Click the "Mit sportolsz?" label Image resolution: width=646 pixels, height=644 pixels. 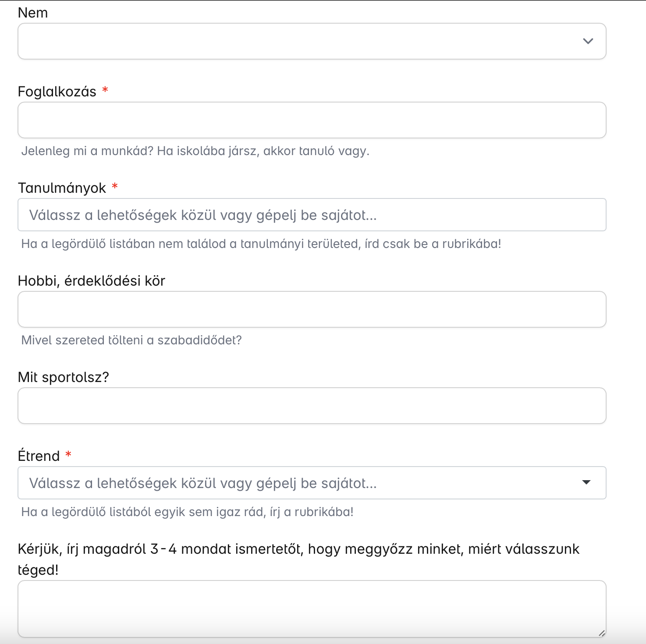pos(63,377)
